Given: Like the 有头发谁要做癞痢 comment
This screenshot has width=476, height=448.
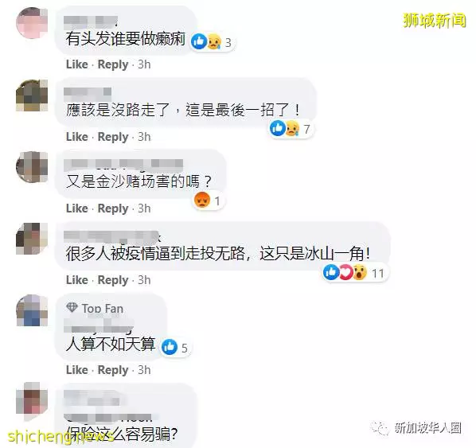Looking at the screenshot, I should 77,64.
